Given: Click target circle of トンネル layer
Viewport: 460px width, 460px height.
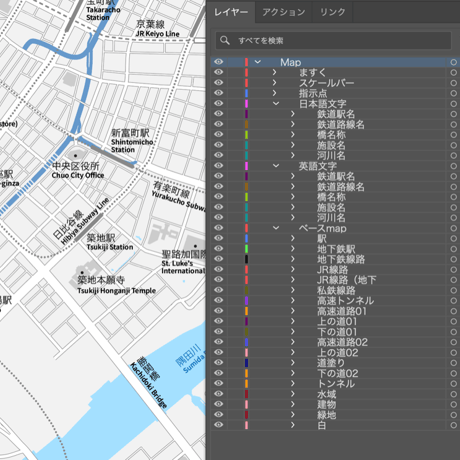Looking at the screenshot, I should tap(453, 383).
